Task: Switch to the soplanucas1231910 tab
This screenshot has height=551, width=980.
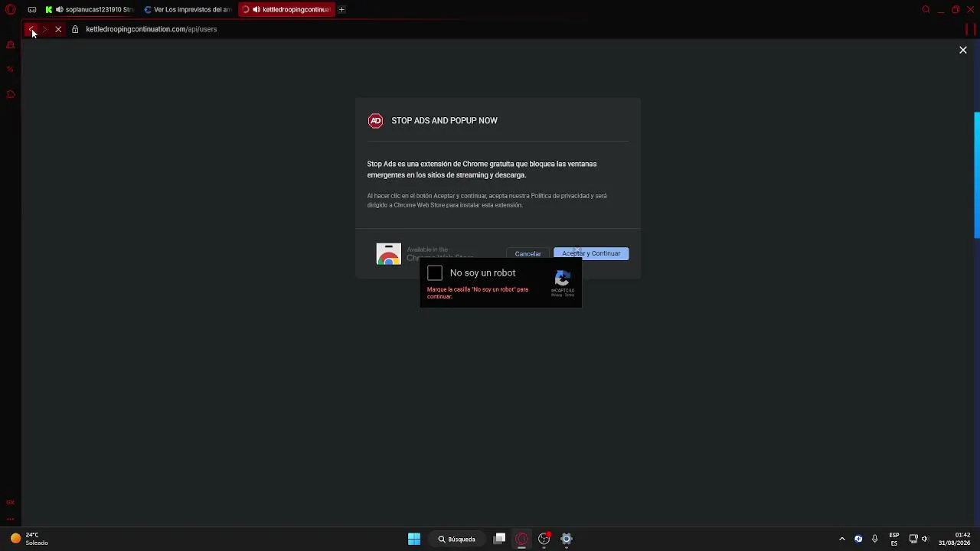Action: tap(90, 9)
